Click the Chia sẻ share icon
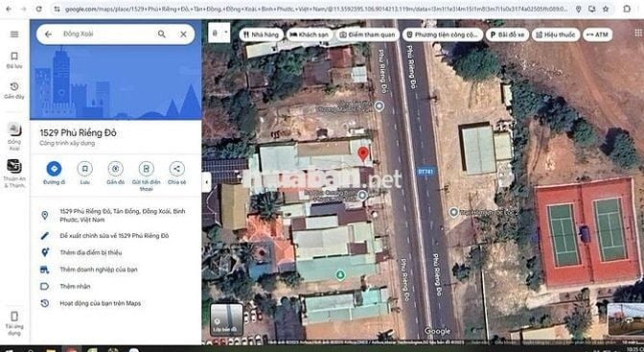The width and height of the screenshot is (644, 352). click(x=177, y=169)
